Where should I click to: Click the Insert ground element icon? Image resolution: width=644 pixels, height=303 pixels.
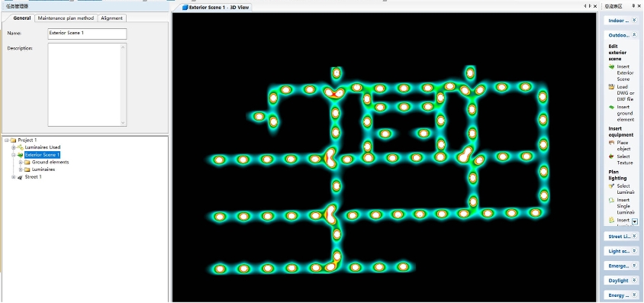(611, 107)
